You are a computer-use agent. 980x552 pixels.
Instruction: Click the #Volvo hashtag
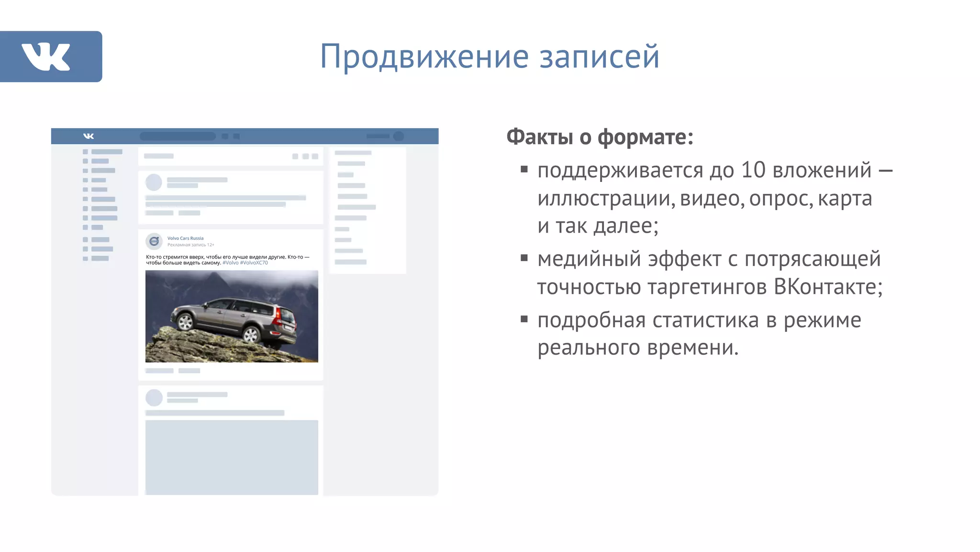pyautogui.click(x=230, y=263)
